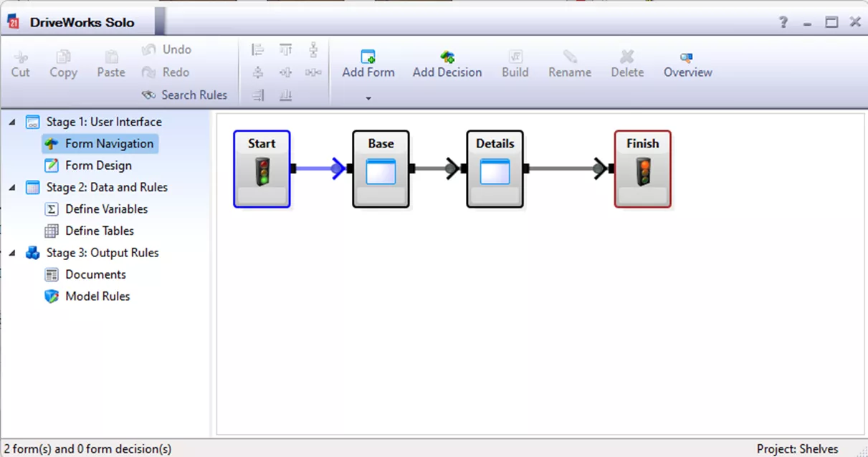Open the Overview tool
Screen dimensions: 868x457
687,64
